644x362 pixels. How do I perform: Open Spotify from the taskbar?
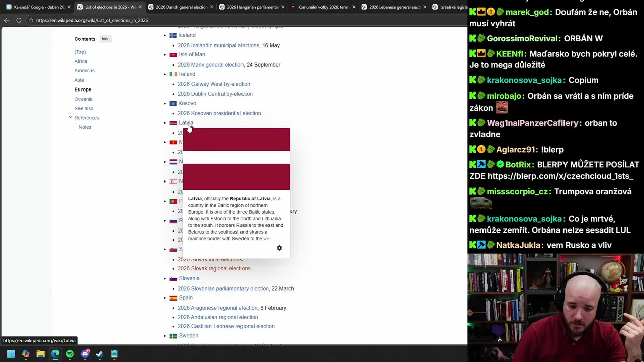click(x=70, y=354)
